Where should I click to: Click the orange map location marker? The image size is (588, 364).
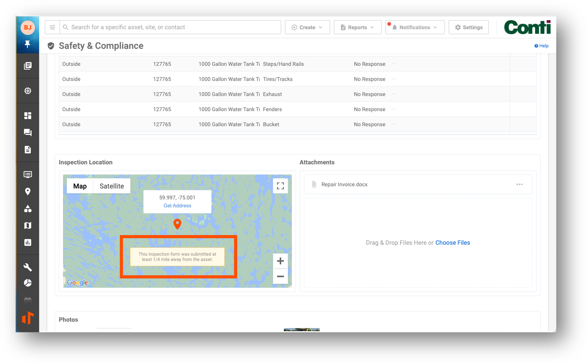coord(177,224)
